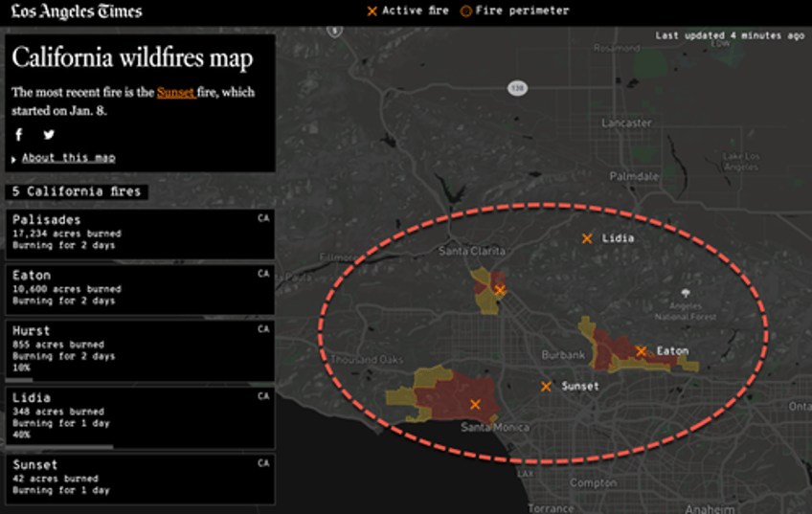
Task: Click the Rosamond map label
Action: click(617, 48)
